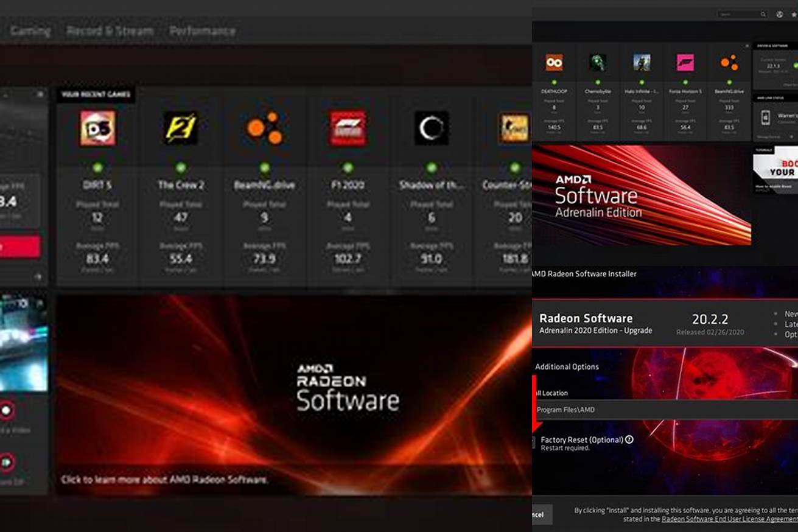Click green status dot under Forza Horizon 5
The height and width of the screenshot is (532, 798).
tap(685, 82)
